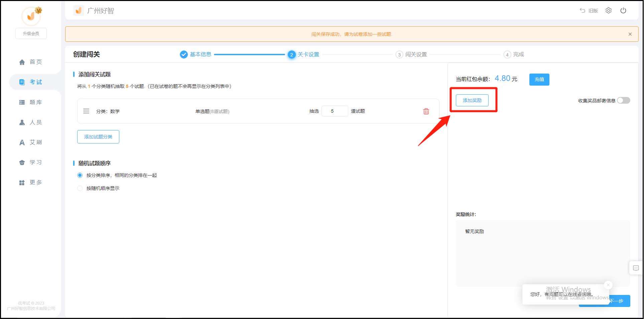The height and width of the screenshot is (319, 644).
Task: Open 首页 in the sidebar
Action: pyautogui.click(x=31, y=62)
